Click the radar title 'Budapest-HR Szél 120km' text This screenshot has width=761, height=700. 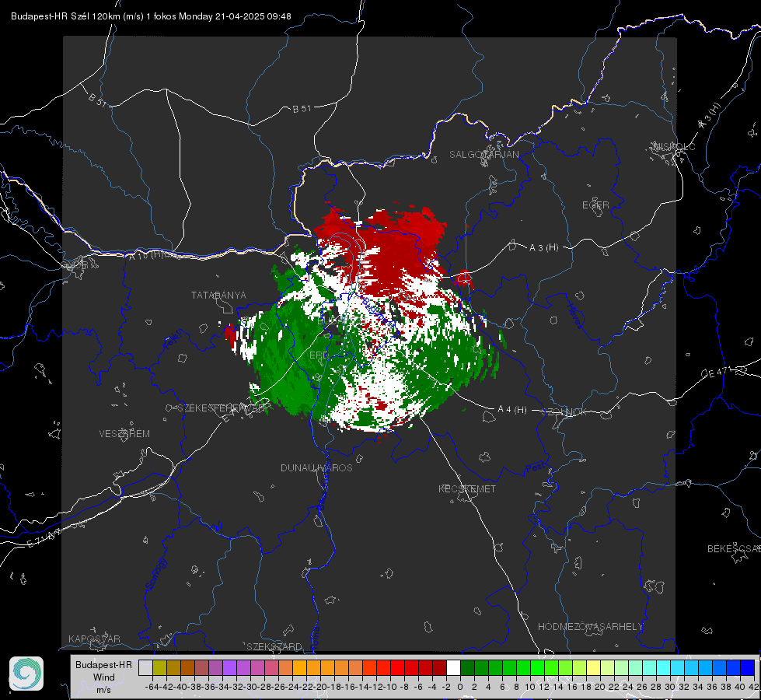[x=65, y=16]
